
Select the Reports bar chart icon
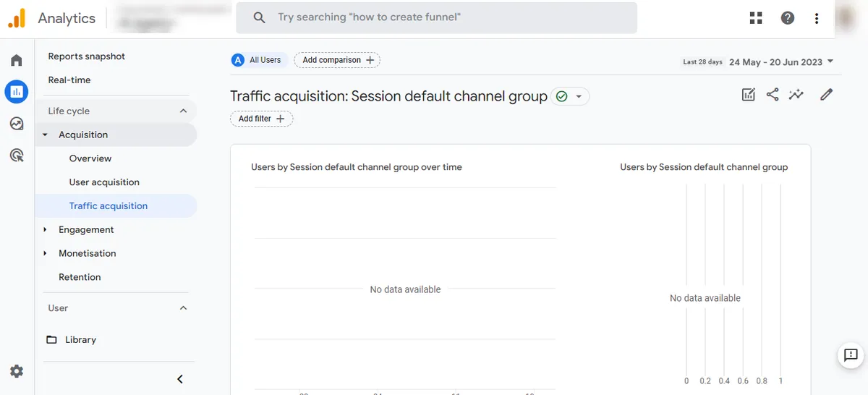17,92
